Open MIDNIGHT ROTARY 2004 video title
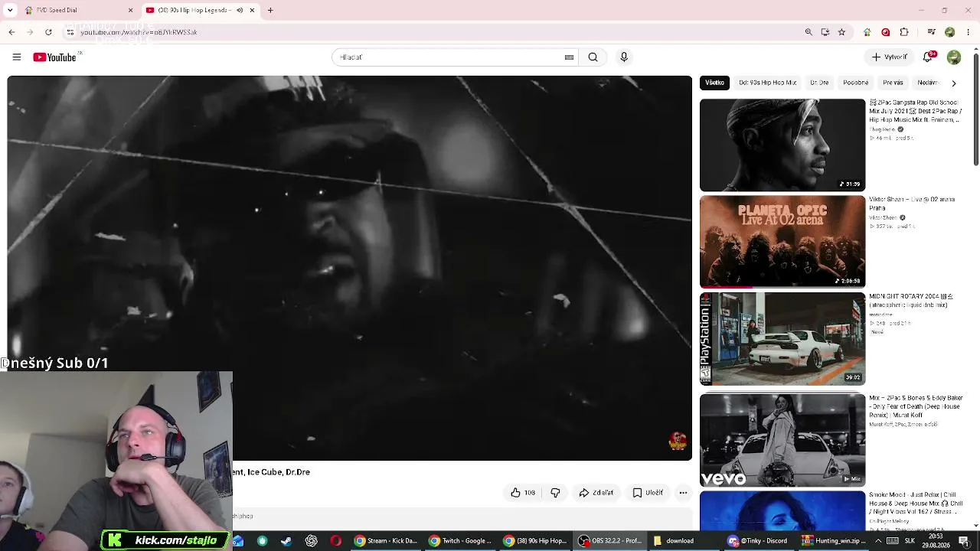Screen dimensions: 980x551 pos(911,301)
